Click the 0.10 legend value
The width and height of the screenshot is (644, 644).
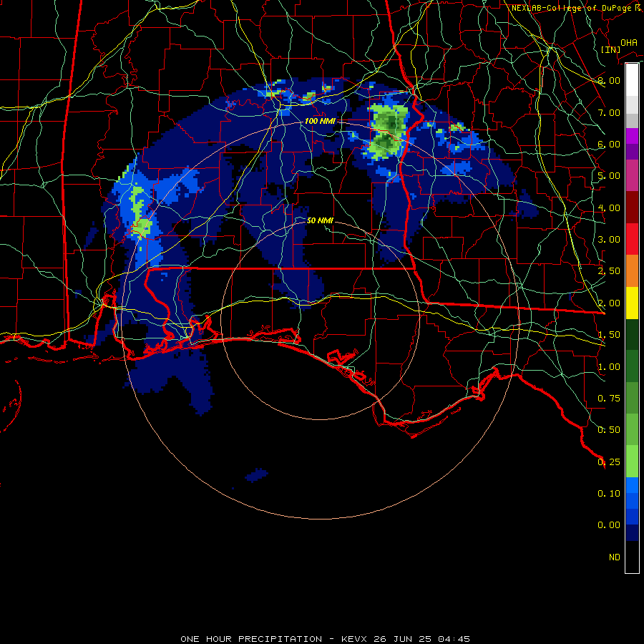[609, 494]
